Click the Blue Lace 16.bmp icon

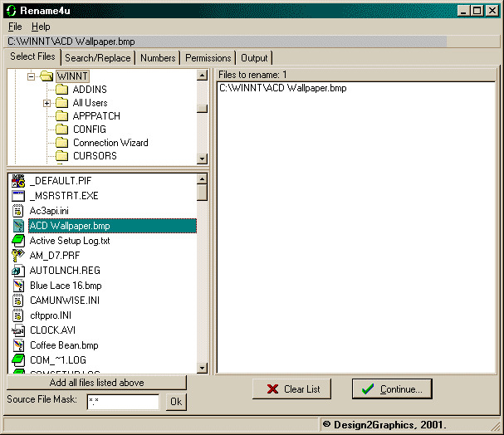(18, 286)
